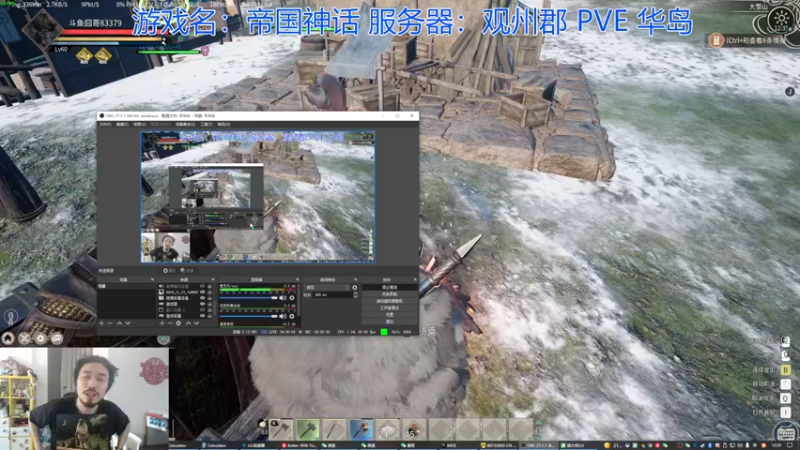Move scene down arrow in scenes dock
Screen dimensions: 800x450
[x=128, y=323]
